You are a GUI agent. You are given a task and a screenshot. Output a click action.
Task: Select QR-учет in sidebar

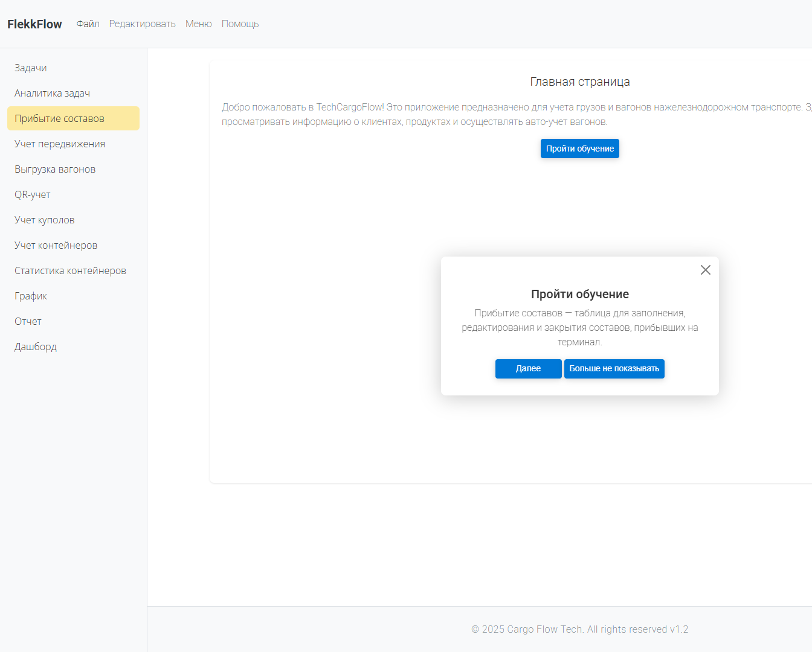[x=33, y=195]
